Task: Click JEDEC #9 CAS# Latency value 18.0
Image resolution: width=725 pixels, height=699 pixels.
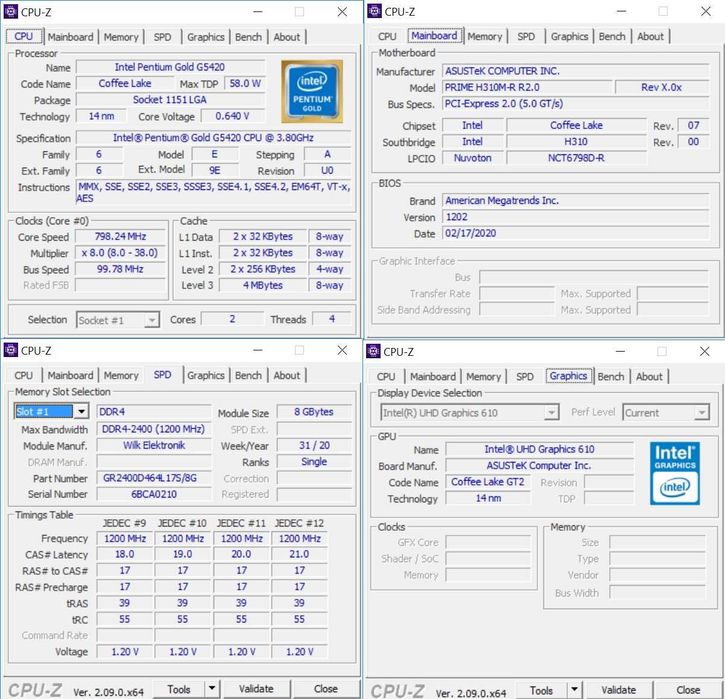Action: 124,554
